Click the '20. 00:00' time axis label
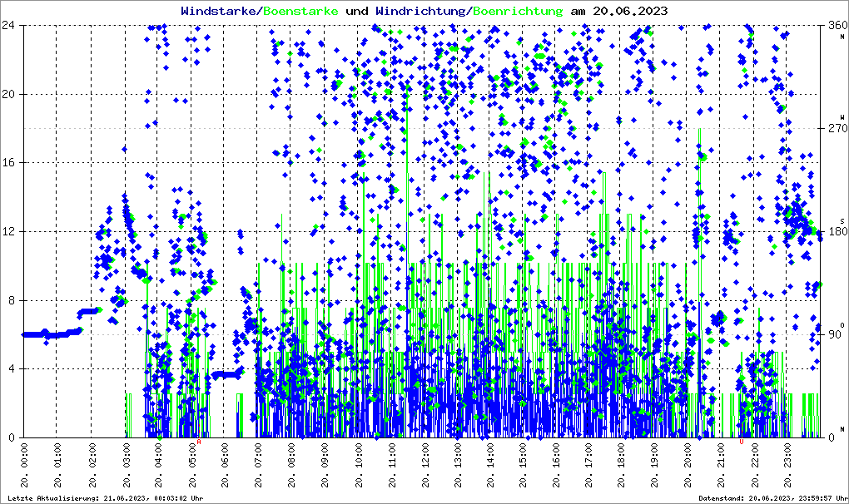Image resolution: width=849 pixels, height=504 pixels. pyautogui.click(x=25, y=469)
